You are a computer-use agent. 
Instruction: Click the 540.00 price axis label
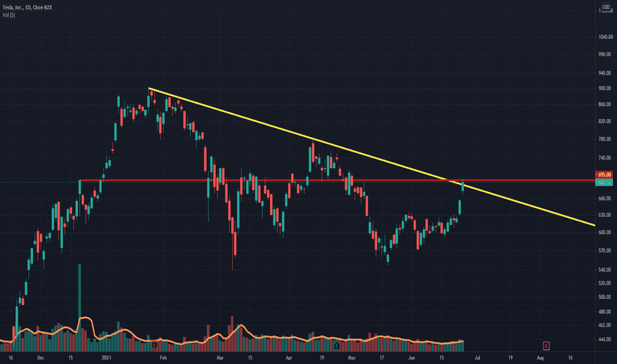point(605,270)
